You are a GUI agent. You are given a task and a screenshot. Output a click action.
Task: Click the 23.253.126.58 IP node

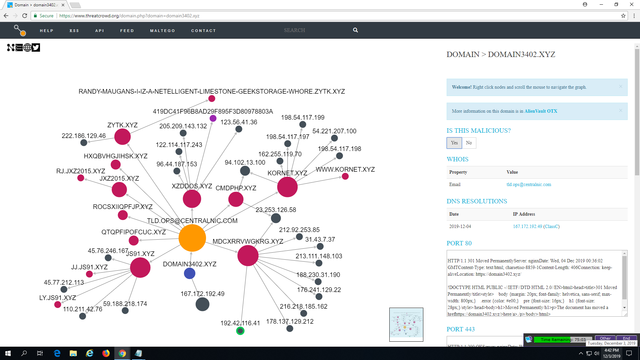pos(276,218)
